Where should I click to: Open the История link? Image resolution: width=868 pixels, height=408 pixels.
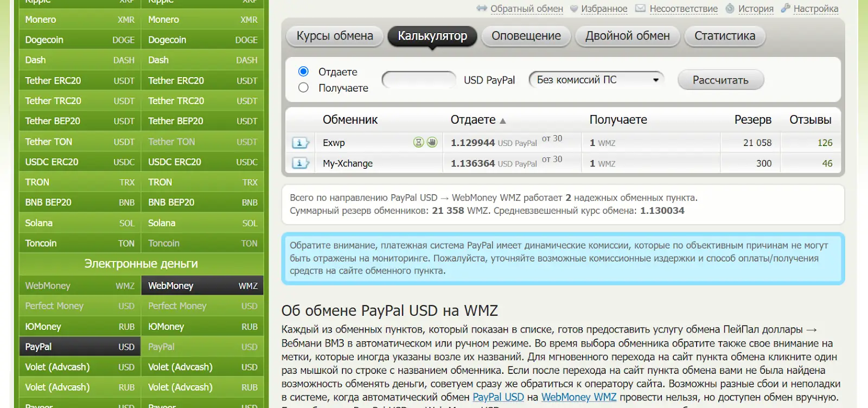click(x=756, y=9)
